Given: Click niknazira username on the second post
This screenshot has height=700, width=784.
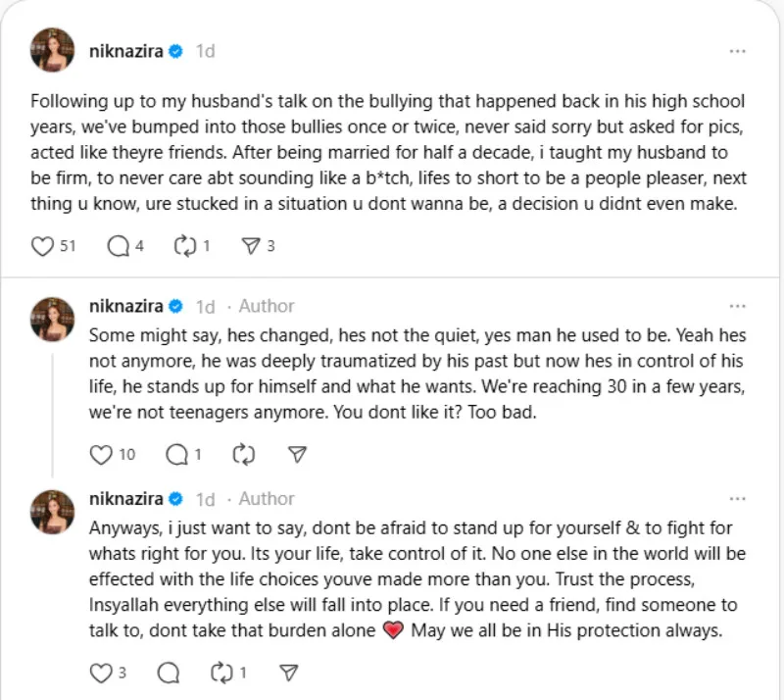Looking at the screenshot, I should tap(126, 306).
